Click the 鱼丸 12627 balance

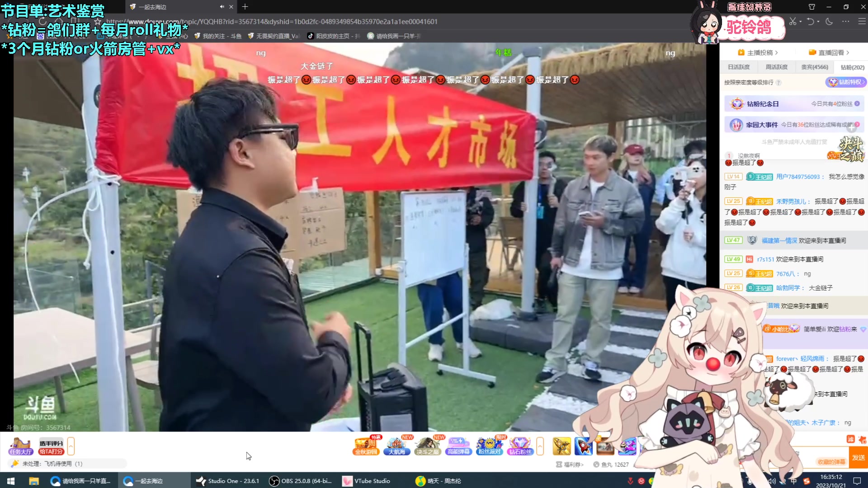611,465
